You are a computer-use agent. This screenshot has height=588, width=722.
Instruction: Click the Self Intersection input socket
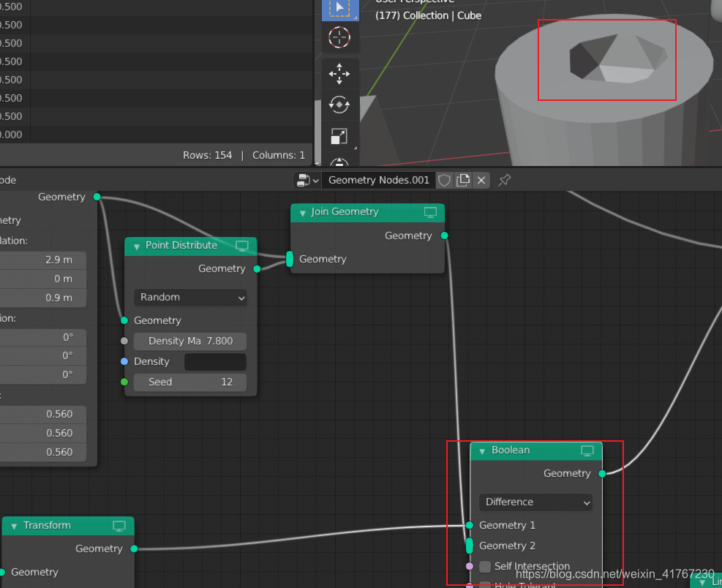[469, 566]
